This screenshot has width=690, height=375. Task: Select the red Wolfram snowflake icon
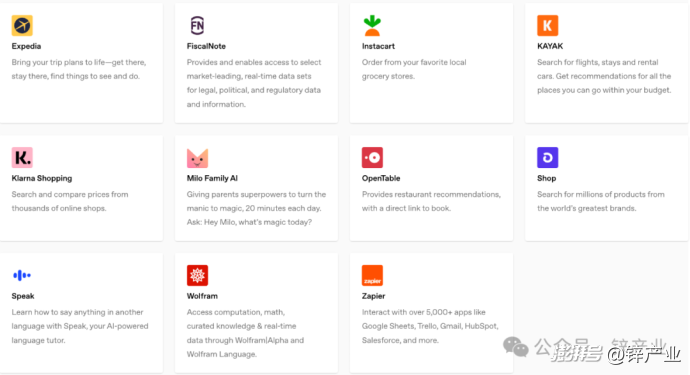(x=197, y=276)
